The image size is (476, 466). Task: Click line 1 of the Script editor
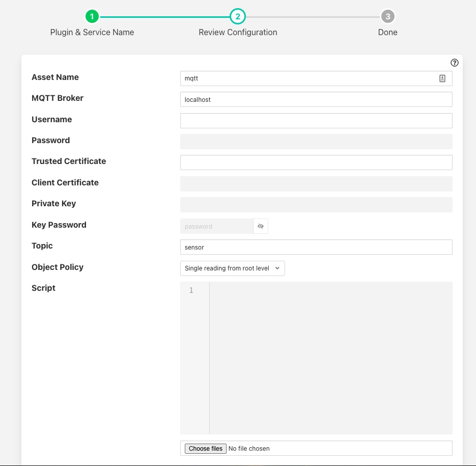[x=331, y=290]
